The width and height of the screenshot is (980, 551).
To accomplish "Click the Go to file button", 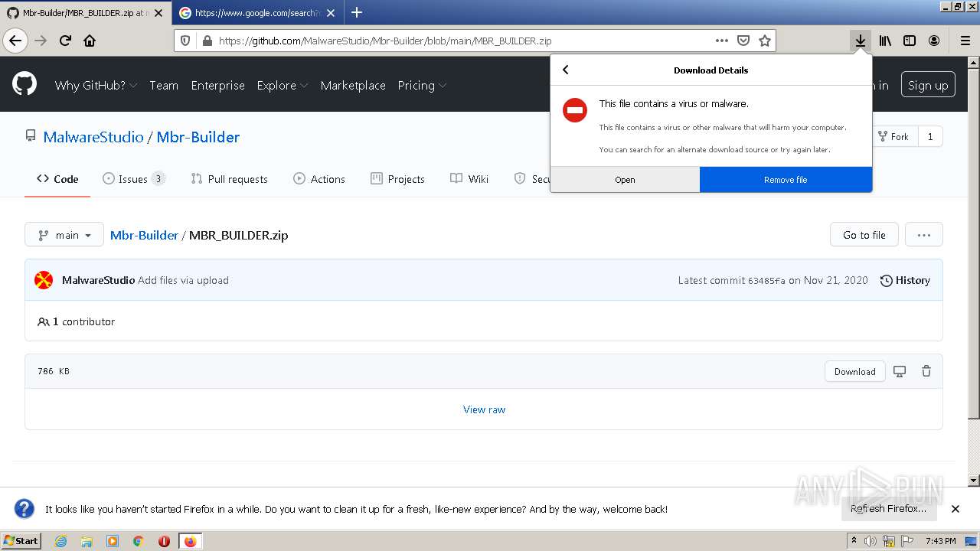I will point(864,235).
